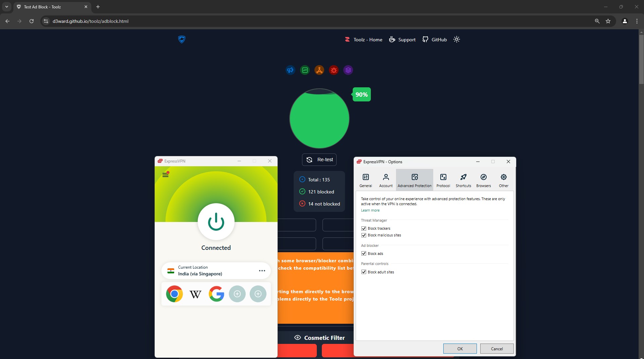Open the Chrome three-dot menu
644x359 pixels.
click(637, 21)
